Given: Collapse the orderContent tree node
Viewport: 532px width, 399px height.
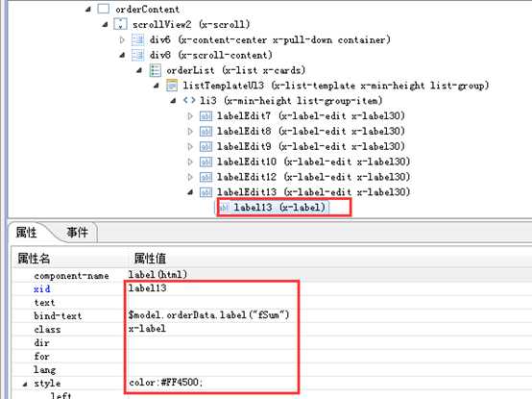Looking at the screenshot, I should pyautogui.click(x=88, y=10).
